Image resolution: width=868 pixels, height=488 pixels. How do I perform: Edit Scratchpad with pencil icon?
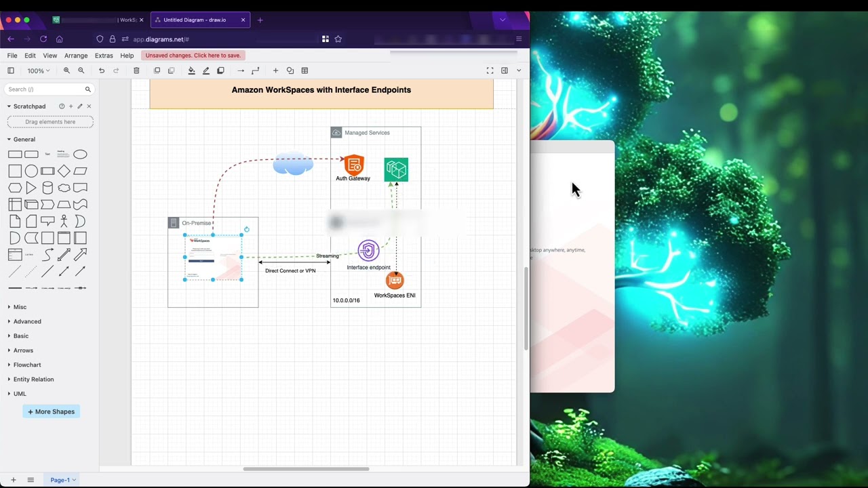(79, 106)
